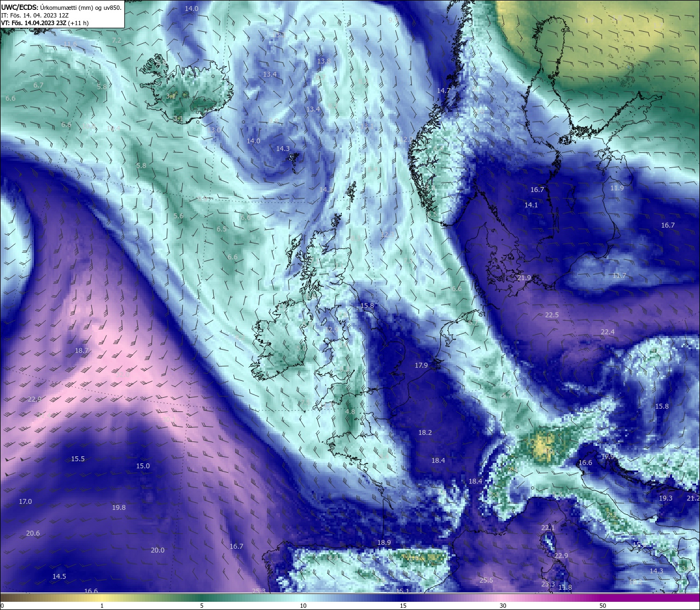Click the 18.7 value in the Atlantic

tap(81, 350)
